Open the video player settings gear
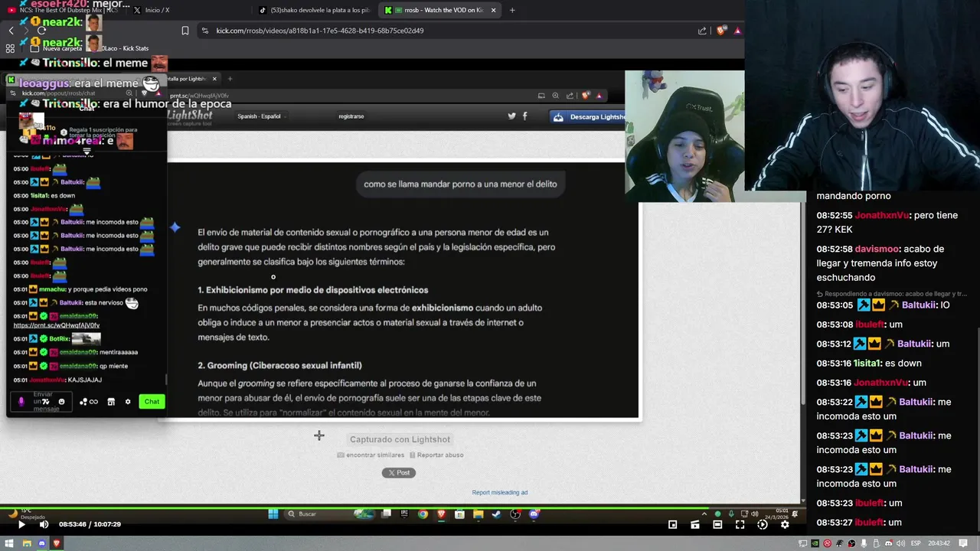 [785, 524]
